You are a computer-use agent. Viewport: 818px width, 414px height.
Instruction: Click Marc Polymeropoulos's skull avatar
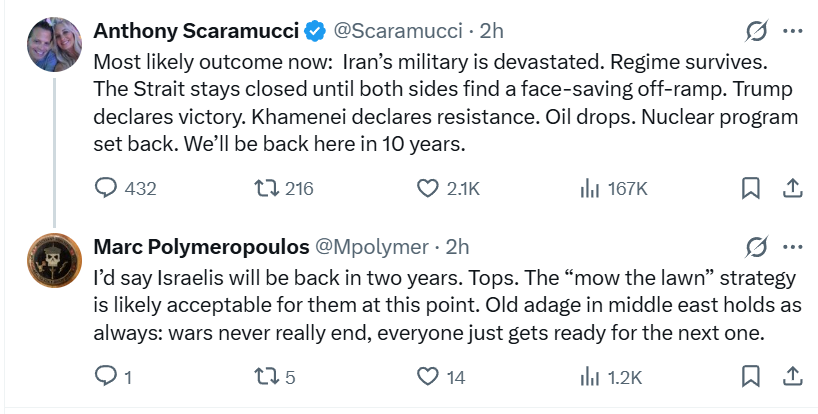[x=52, y=262]
